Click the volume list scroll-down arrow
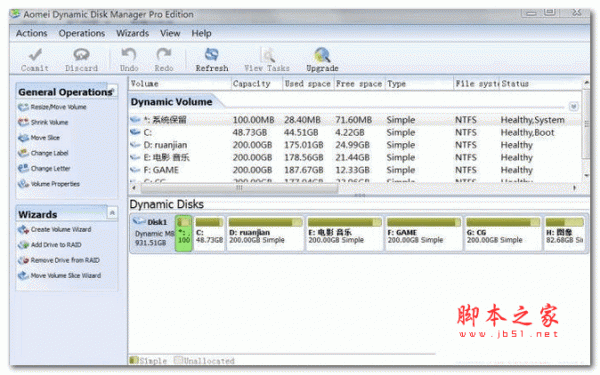The height and width of the screenshot is (375, 600). (x=586, y=176)
